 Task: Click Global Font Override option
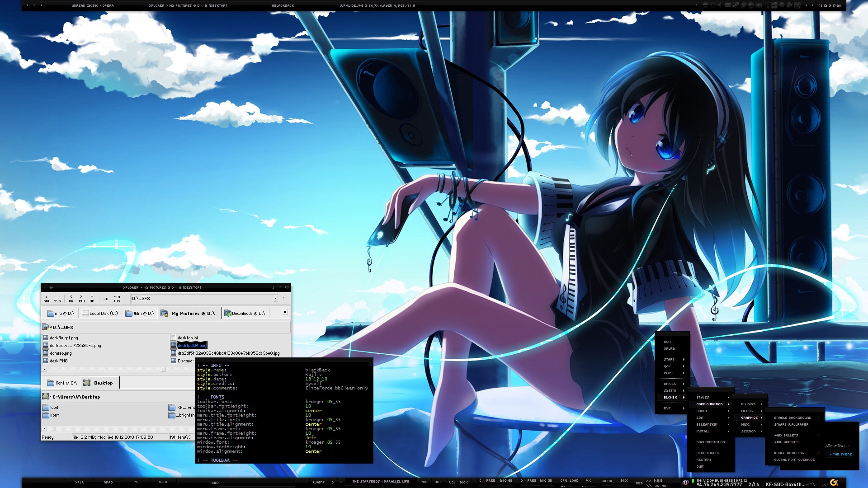click(x=795, y=460)
